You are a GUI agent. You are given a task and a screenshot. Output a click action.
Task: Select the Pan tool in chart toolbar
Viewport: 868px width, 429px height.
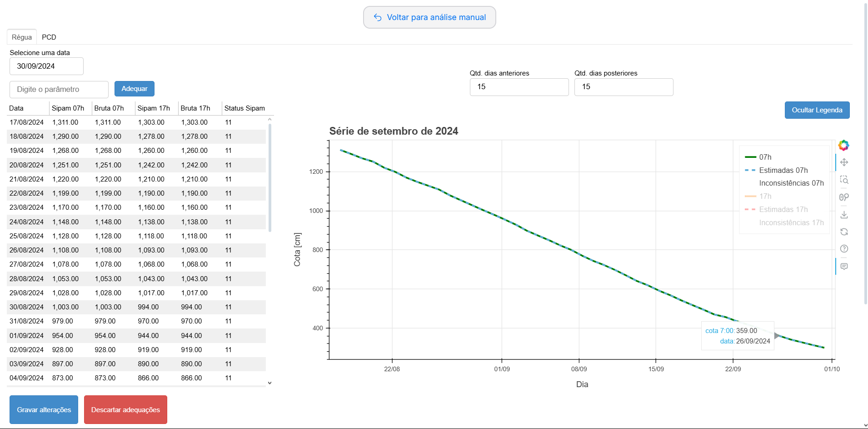coord(844,162)
